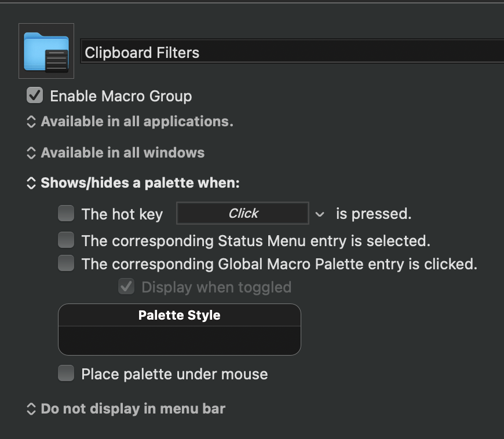
Task: Tick the Global Macro Palette entry checkbox
Action: pos(66,263)
